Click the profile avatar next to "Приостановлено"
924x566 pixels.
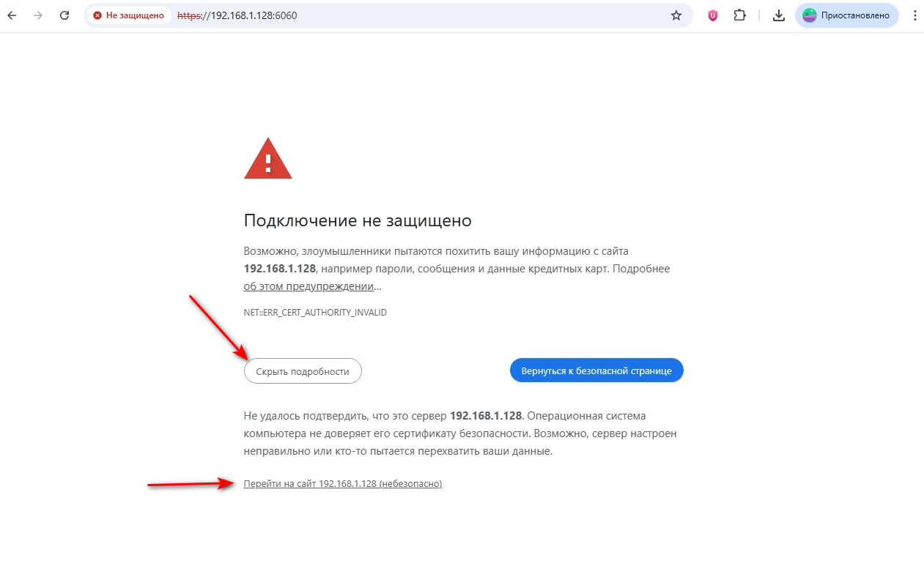pyautogui.click(x=810, y=15)
